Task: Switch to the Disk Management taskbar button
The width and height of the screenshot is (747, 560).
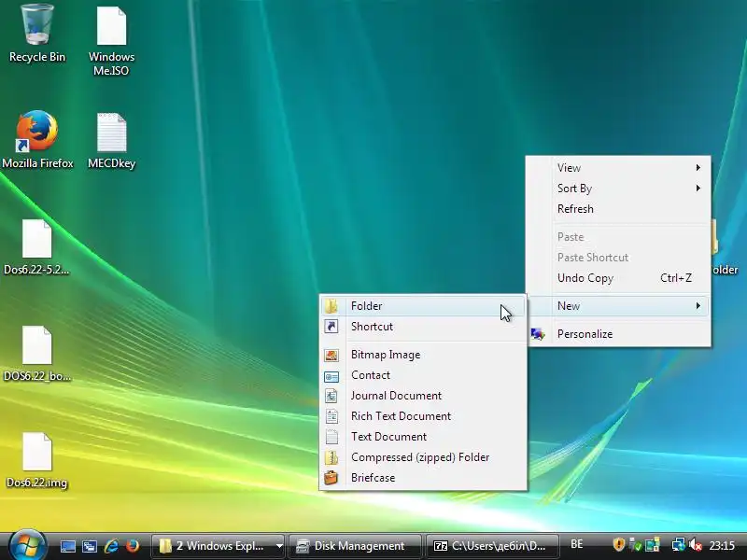Action: [355, 546]
